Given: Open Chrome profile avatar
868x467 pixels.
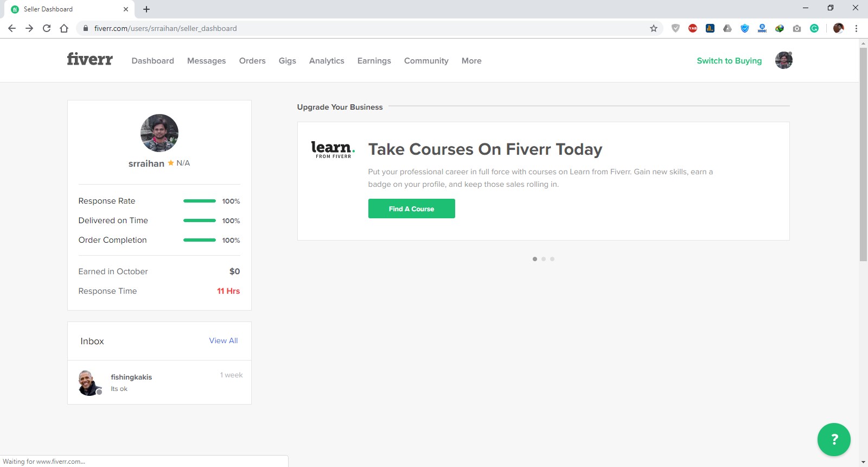Looking at the screenshot, I should [x=839, y=28].
